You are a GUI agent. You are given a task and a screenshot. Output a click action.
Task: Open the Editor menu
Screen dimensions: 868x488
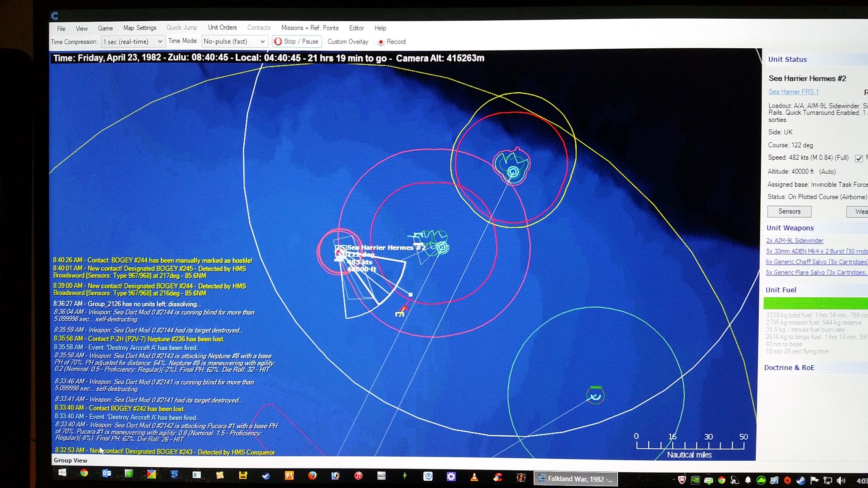coord(356,28)
